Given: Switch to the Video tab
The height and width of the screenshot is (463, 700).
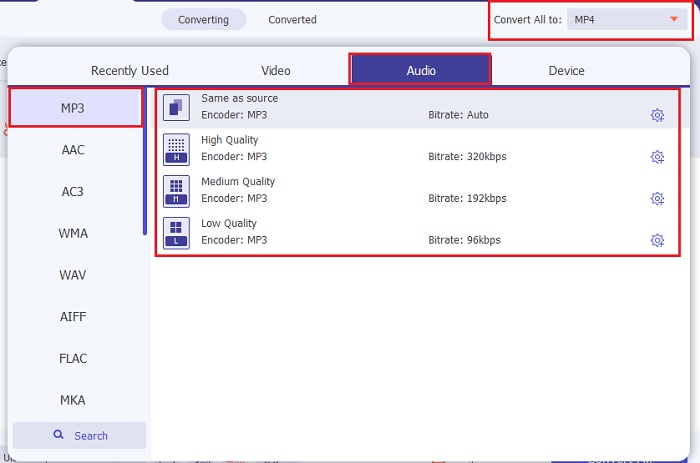Looking at the screenshot, I should coord(276,71).
